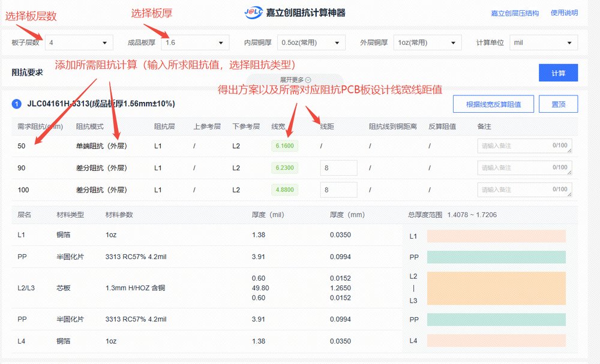Open the 内层铜厚 dropdown
Image resolution: width=600 pixels, height=364 pixels.
point(311,43)
